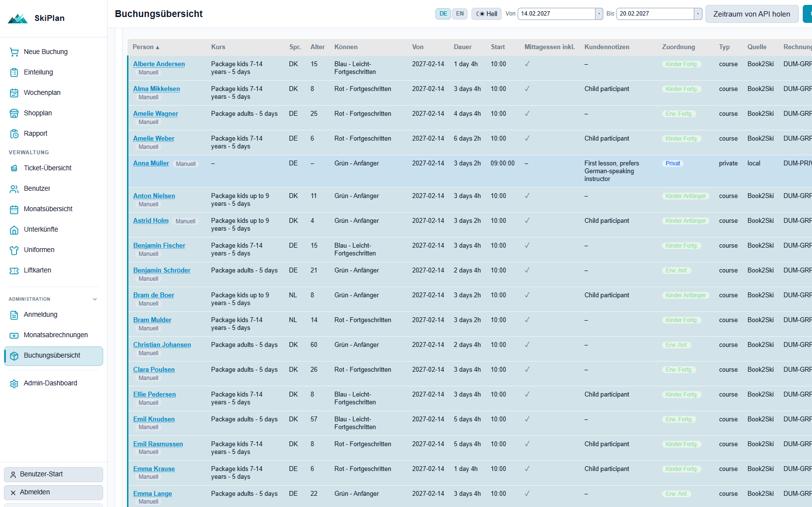This screenshot has height=507, width=812.
Task: Open Anmeldung form icon
Action: tap(14, 315)
